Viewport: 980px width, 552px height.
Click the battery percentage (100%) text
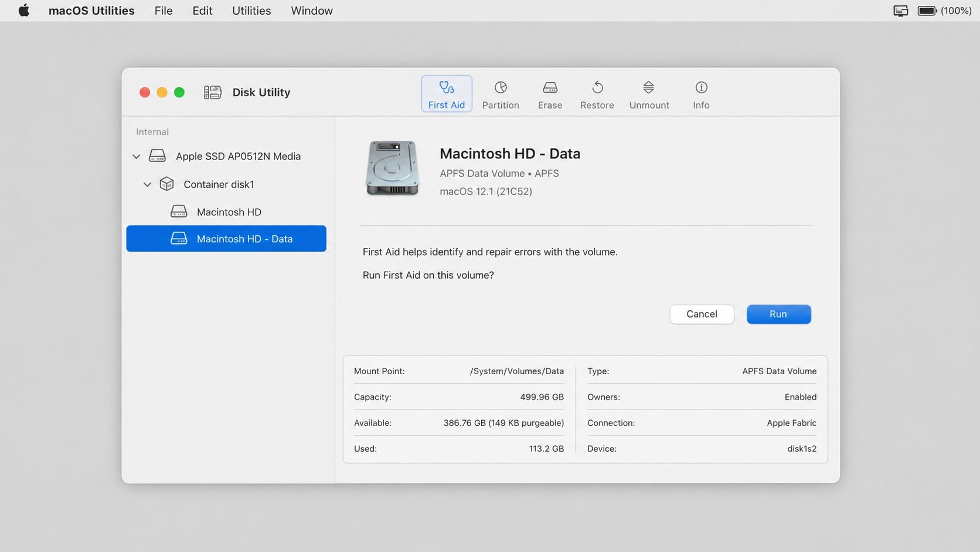coord(956,11)
